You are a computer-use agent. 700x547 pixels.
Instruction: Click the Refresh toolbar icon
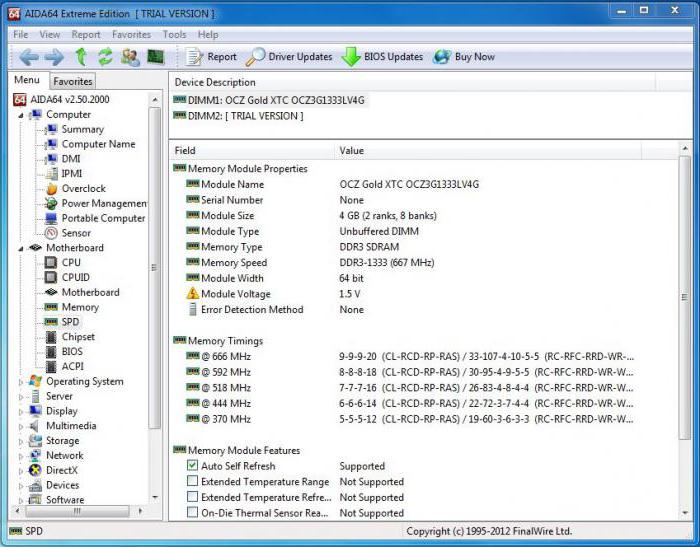pos(105,57)
